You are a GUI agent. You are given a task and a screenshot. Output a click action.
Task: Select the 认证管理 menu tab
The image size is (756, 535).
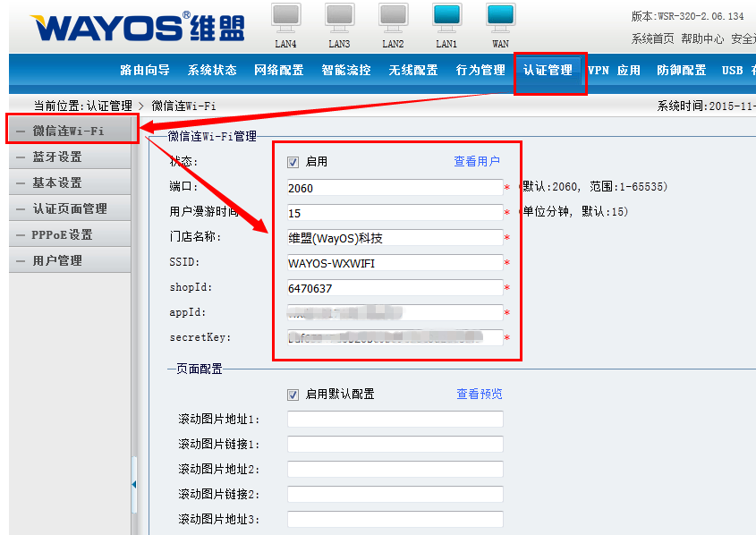click(x=548, y=71)
